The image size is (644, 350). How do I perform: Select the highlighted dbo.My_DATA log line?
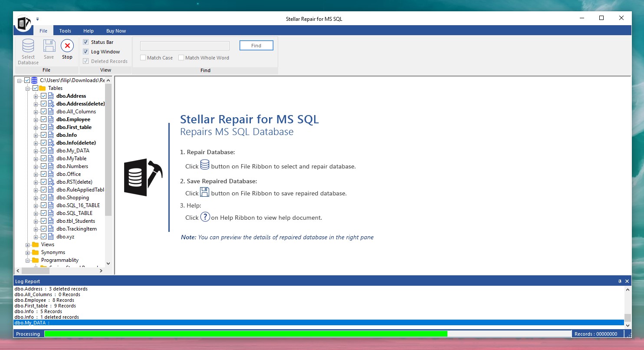319,323
